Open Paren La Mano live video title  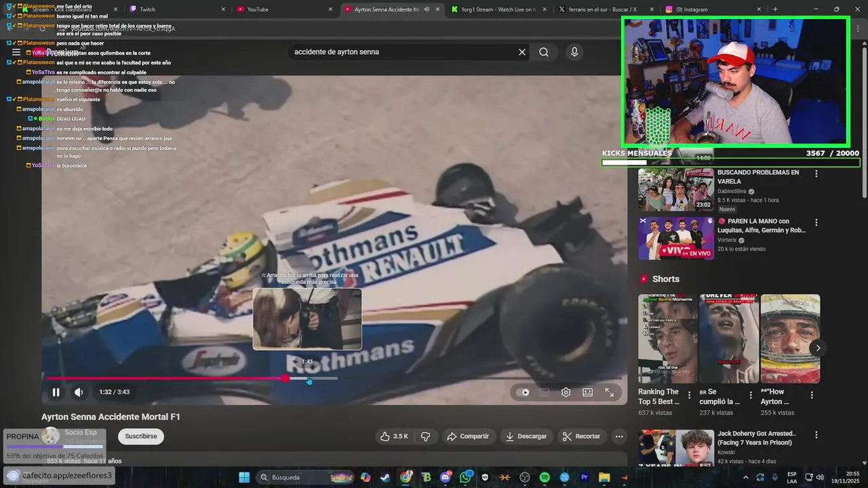coord(761,226)
